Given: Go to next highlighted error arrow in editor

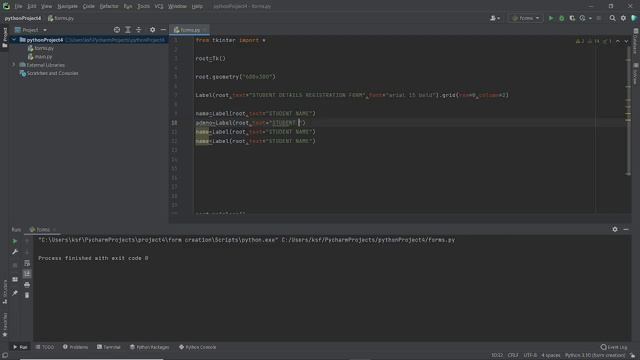Looking at the screenshot, I should tap(626, 41).
